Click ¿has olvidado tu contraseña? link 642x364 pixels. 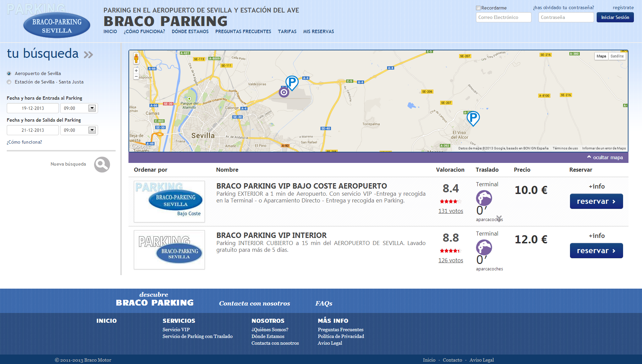563,7
